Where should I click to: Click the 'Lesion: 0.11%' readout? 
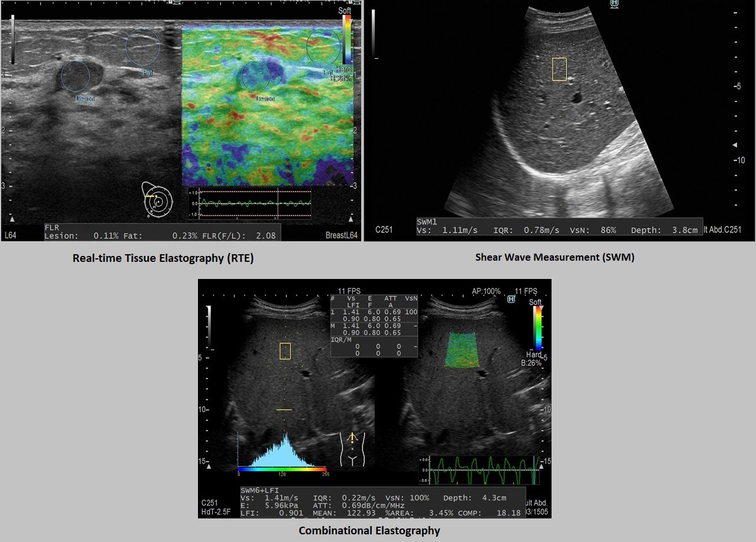coord(80,236)
